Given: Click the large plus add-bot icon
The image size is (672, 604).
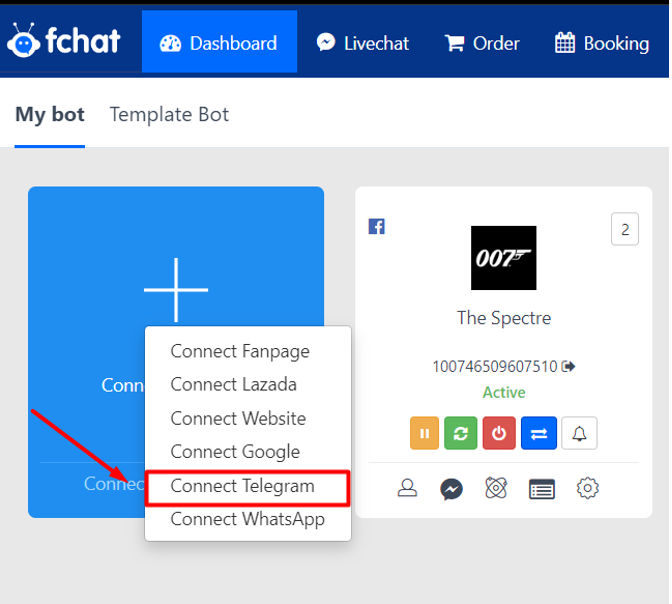Looking at the screenshot, I should [176, 290].
